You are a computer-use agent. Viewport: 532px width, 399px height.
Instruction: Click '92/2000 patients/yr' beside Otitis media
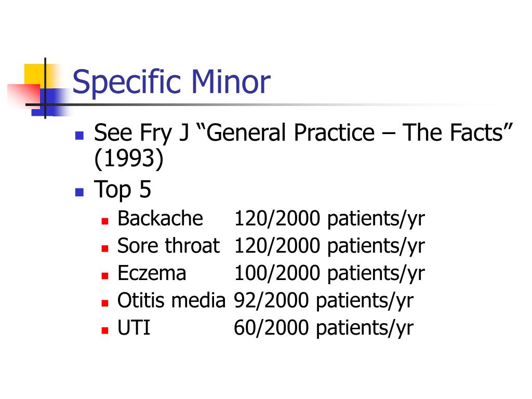324,301
